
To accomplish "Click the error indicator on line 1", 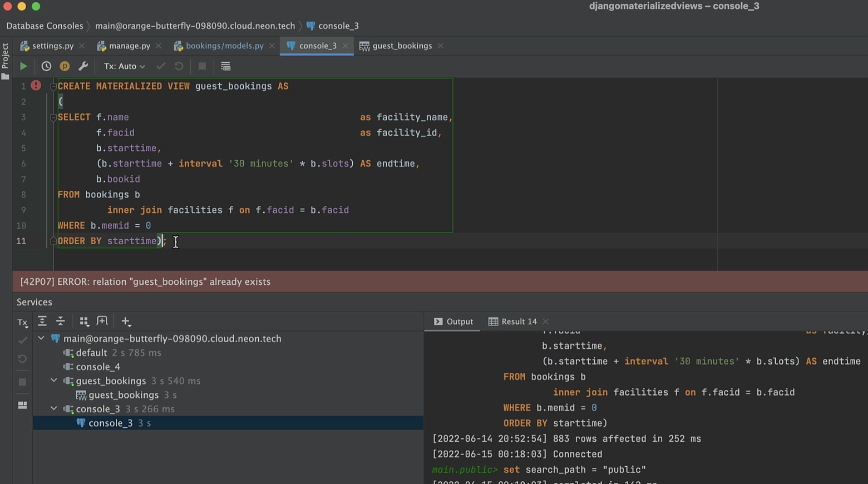I will pyautogui.click(x=36, y=86).
